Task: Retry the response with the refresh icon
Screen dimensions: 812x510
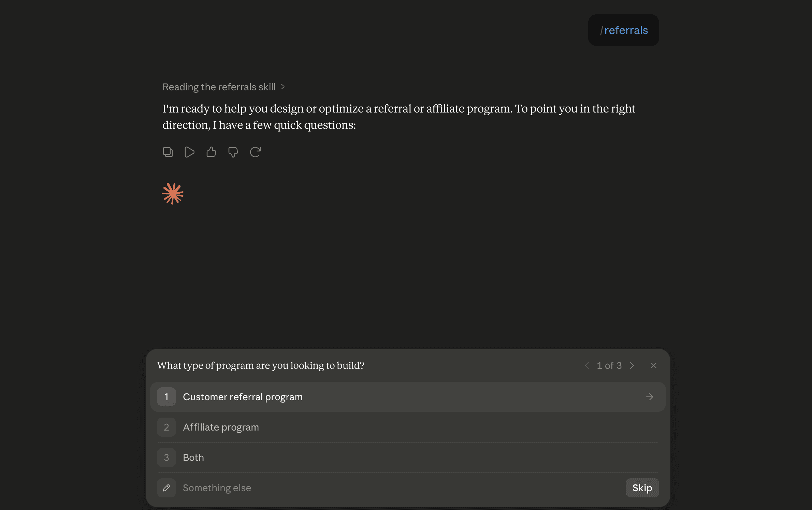Action: (255, 152)
